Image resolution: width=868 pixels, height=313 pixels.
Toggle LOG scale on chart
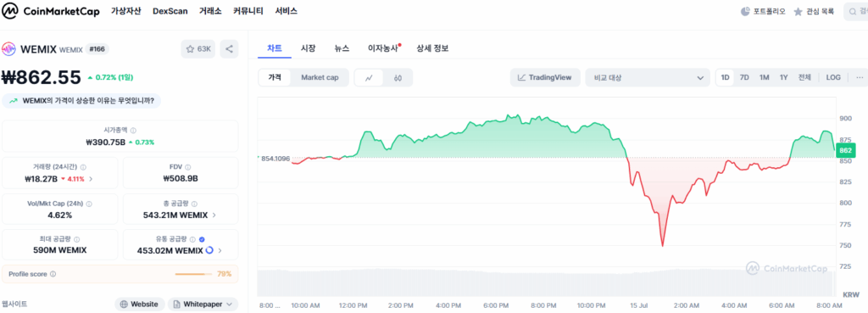(x=833, y=77)
